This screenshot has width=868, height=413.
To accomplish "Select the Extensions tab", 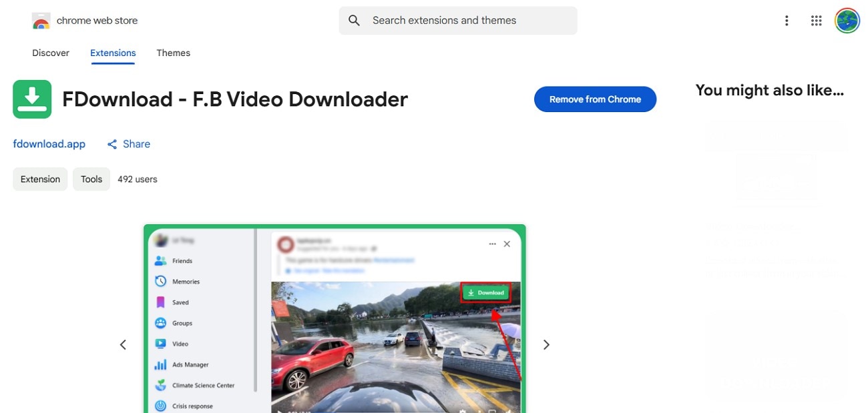I will pyautogui.click(x=113, y=53).
